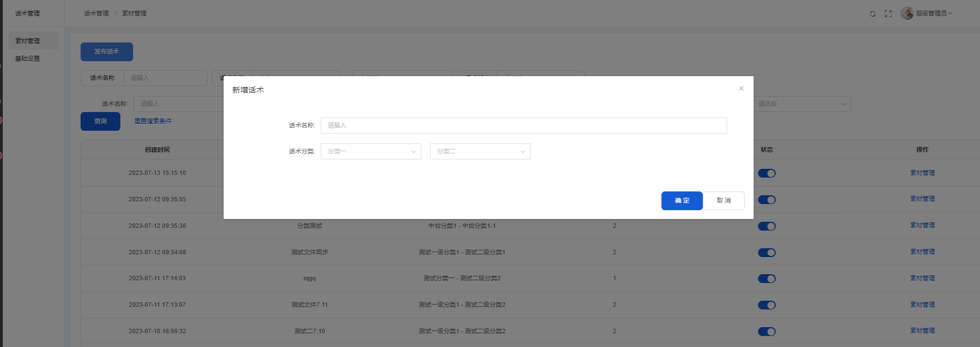Viewport: 980px width, 347px height.
Task: Focus the 话术名称 input in dialog
Action: point(523,125)
